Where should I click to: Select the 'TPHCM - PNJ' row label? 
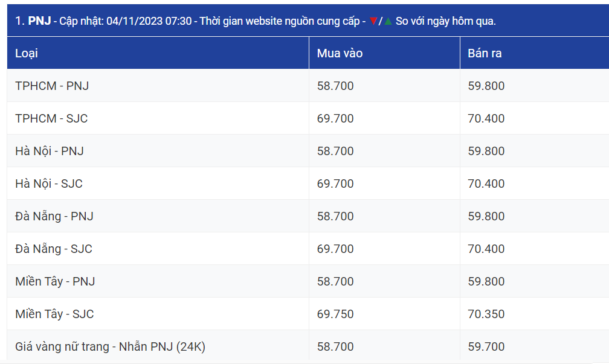(52, 86)
